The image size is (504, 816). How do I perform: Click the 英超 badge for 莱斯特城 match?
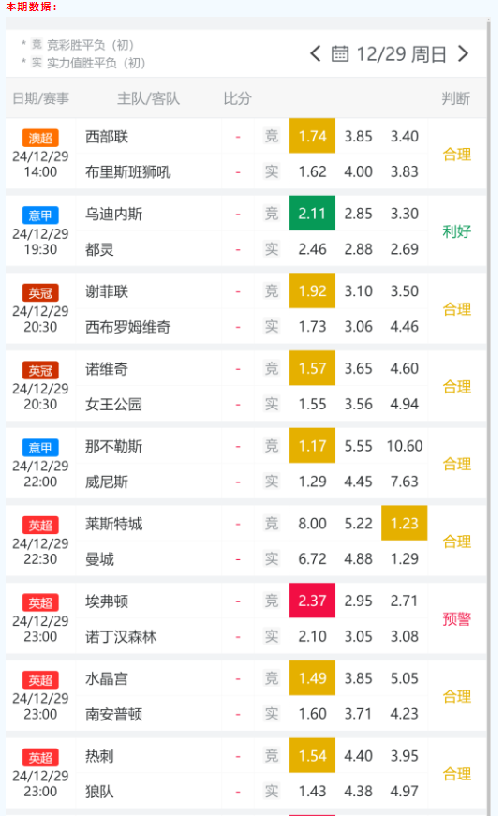[40, 525]
